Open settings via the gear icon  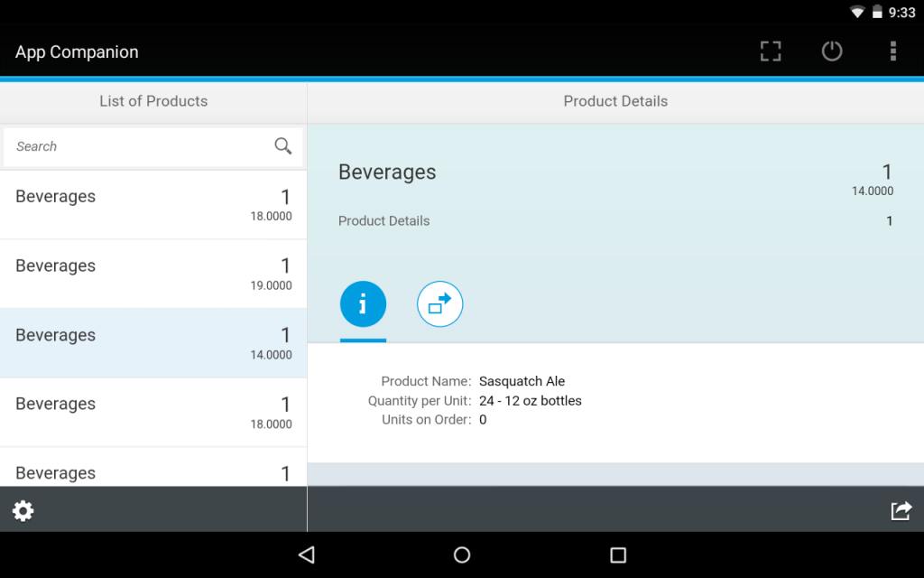[23, 511]
